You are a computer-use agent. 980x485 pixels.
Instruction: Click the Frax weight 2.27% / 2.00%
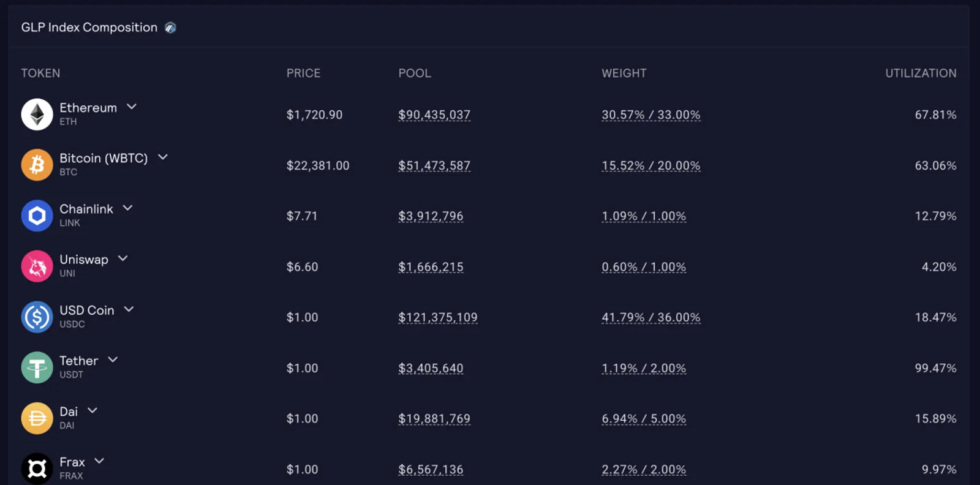pyautogui.click(x=644, y=470)
